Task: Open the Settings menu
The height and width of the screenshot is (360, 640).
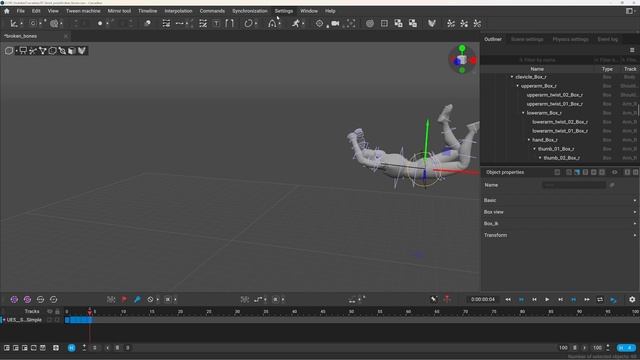Action: click(284, 11)
